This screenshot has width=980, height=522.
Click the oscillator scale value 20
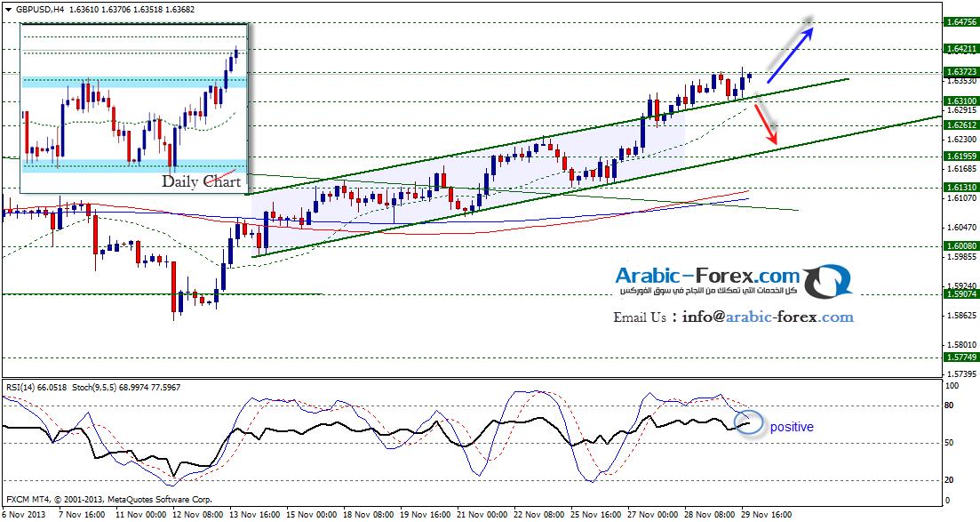[x=948, y=480]
